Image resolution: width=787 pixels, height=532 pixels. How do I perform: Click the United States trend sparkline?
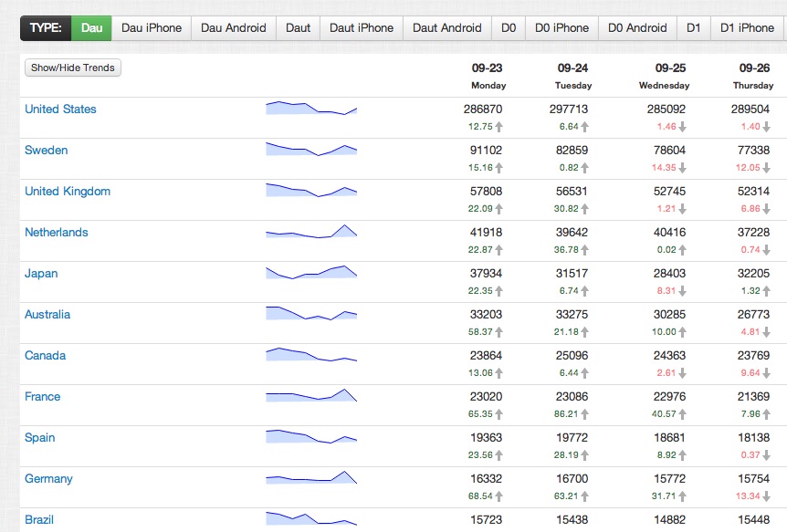pos(311,108)
